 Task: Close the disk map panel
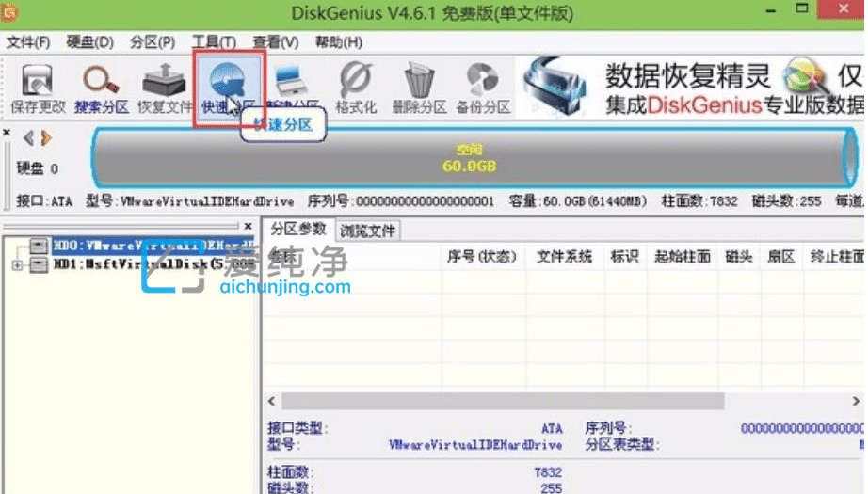tap(7, 133)
